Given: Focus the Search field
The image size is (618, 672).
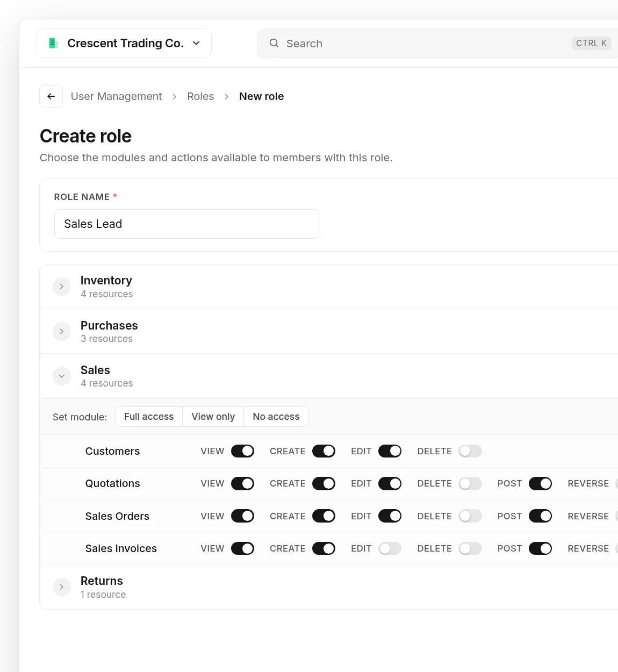Looking at the screenshot, I should (x=437, y=43).
